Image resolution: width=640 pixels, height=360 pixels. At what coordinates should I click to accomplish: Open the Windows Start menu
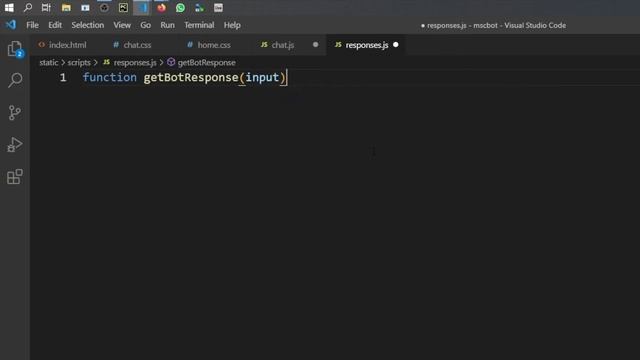(x=9, y=7)
